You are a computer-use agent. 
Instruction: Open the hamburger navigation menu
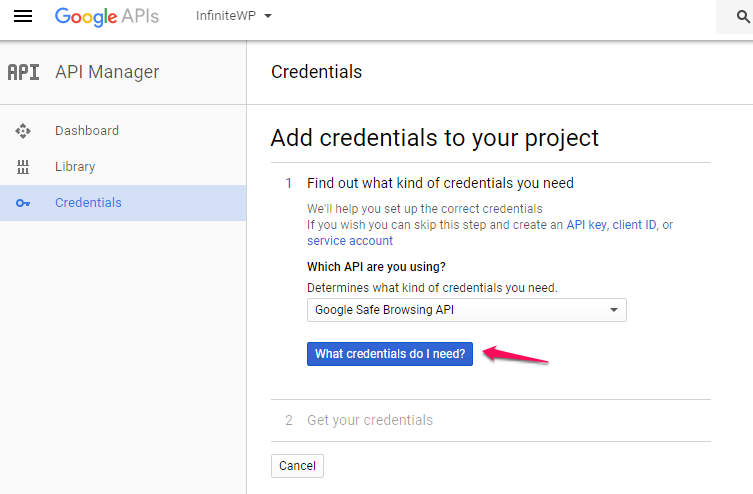pos(23,17)
